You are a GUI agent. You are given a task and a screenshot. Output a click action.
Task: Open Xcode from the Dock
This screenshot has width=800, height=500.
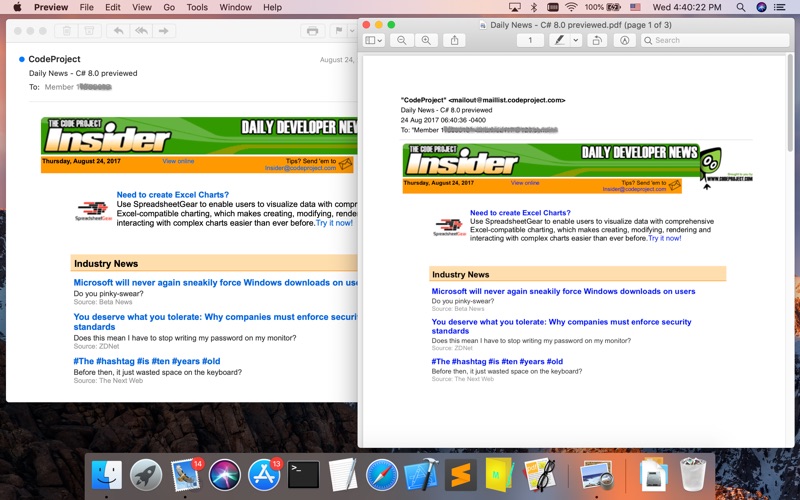click(421, 475)
